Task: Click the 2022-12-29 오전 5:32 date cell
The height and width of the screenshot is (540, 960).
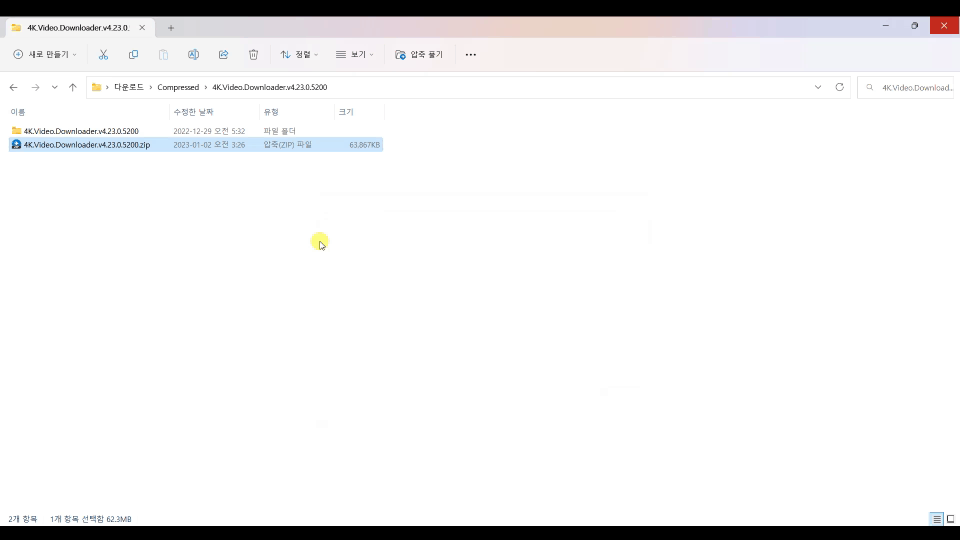Action: click(x=209, y=131)
